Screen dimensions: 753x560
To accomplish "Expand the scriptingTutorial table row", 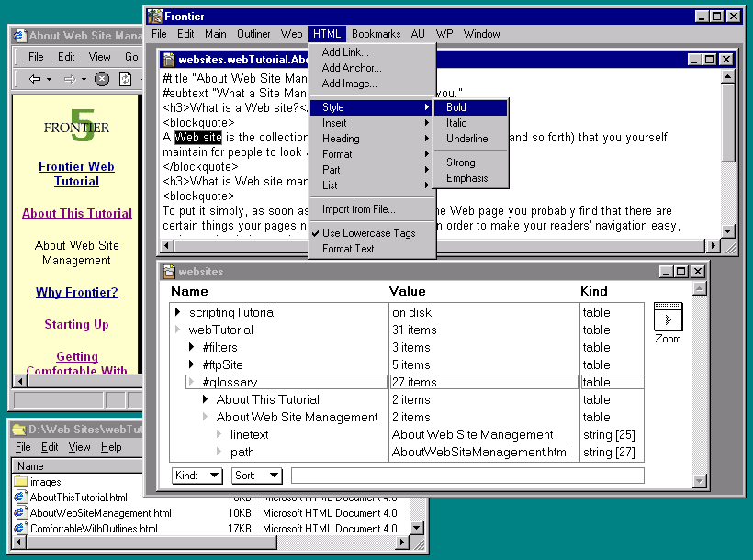I will coord(178,313).
